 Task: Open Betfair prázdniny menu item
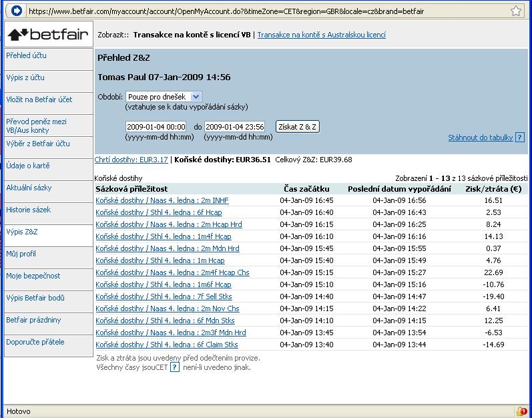49,324
